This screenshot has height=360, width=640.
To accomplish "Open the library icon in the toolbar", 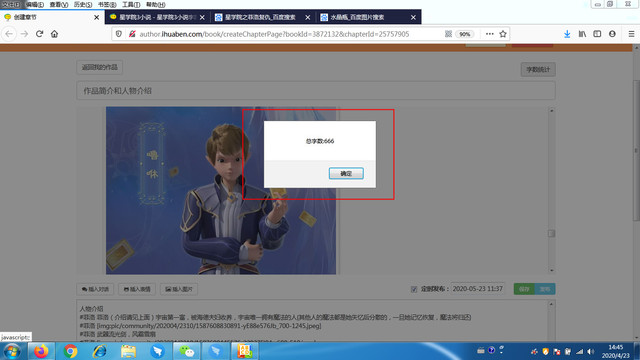I will pos(582,34).
